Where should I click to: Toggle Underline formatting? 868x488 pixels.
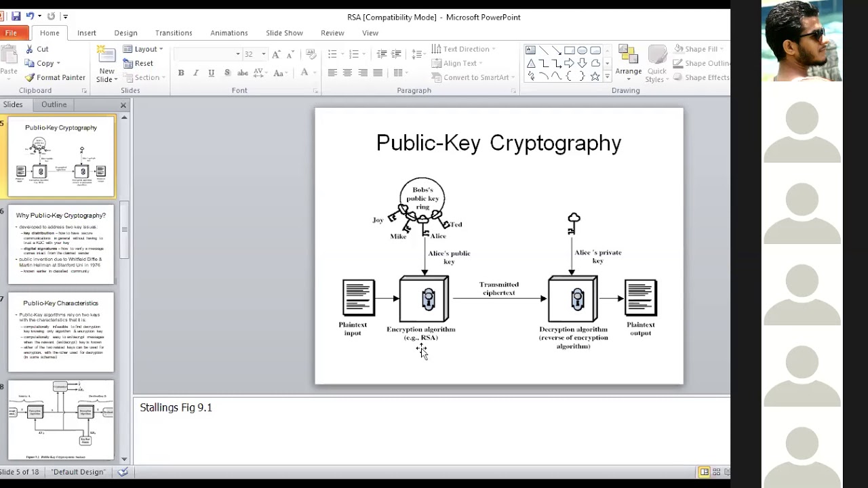212,73
